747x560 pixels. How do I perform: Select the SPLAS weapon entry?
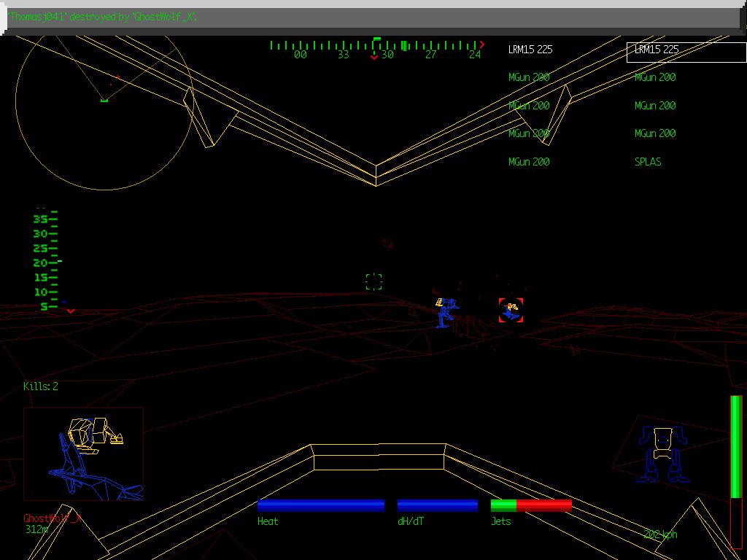coord(648,162)
